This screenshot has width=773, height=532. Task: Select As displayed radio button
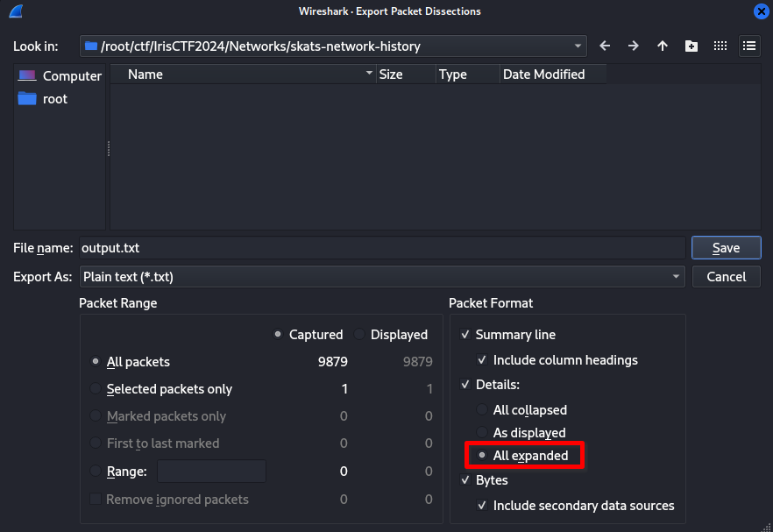click(482, 432)
